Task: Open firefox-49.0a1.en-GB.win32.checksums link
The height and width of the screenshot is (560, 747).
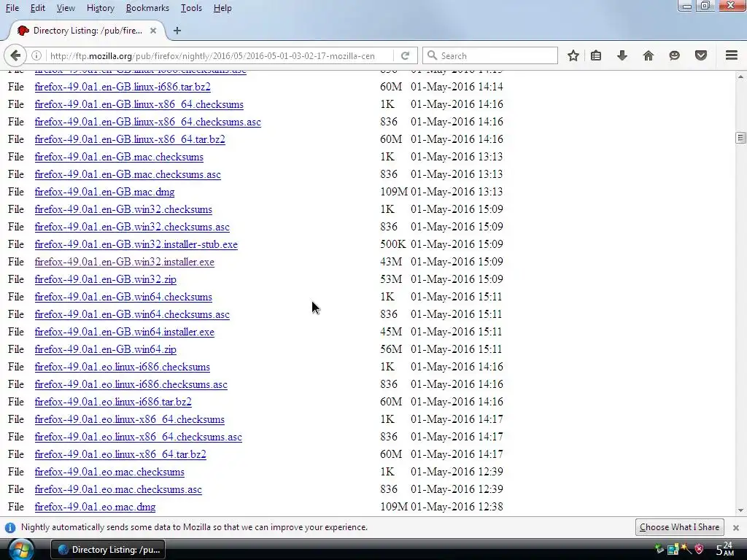Action: tap(123, 209)
